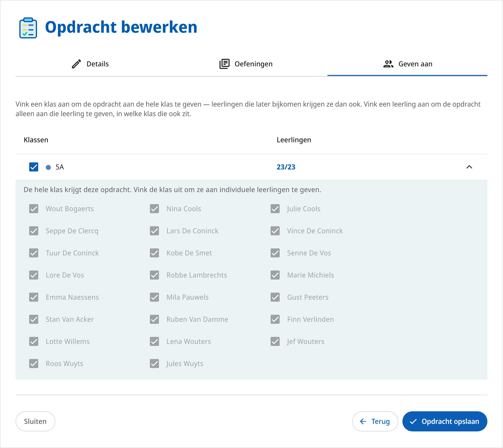Click the clipboard icon beside Opdracht bewerken

(28, 28)
